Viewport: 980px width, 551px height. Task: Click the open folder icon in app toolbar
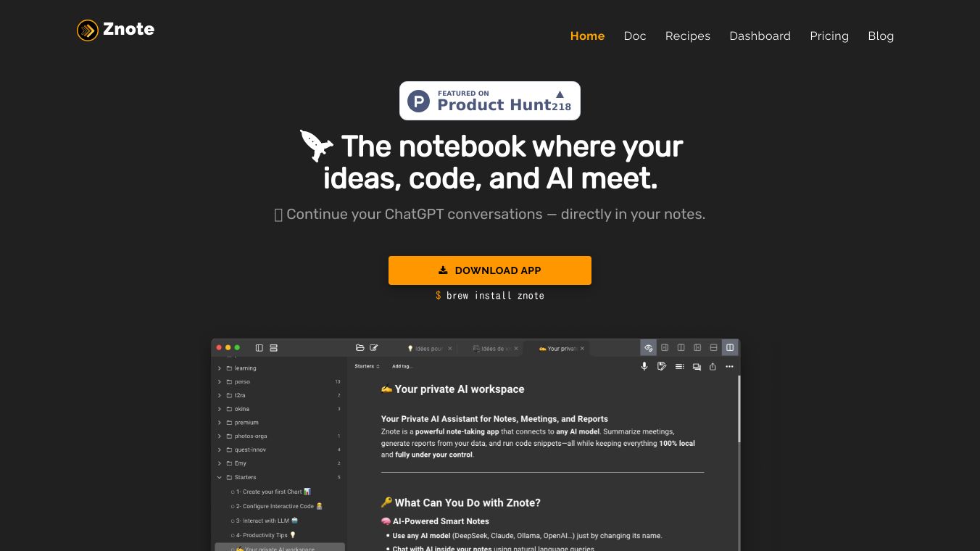pos(360,348)
